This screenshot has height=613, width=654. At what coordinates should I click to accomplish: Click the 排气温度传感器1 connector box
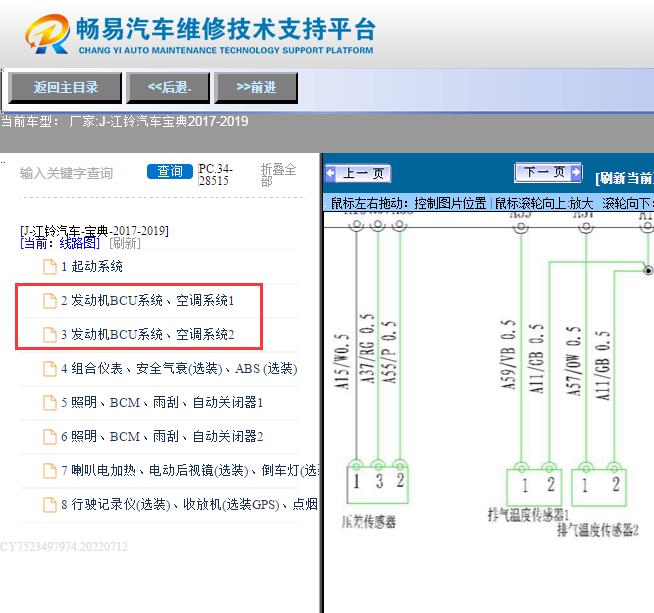[x=534, y=487]
